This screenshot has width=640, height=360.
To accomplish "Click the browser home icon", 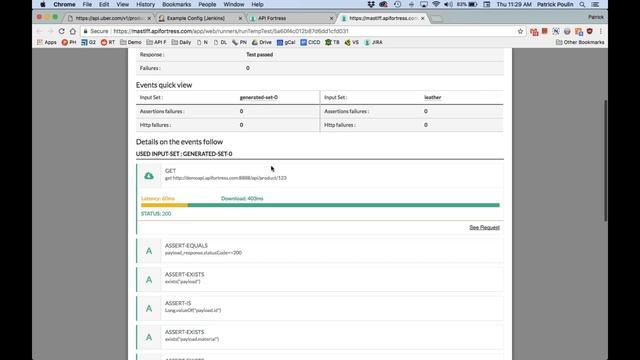I will [73, 31].
